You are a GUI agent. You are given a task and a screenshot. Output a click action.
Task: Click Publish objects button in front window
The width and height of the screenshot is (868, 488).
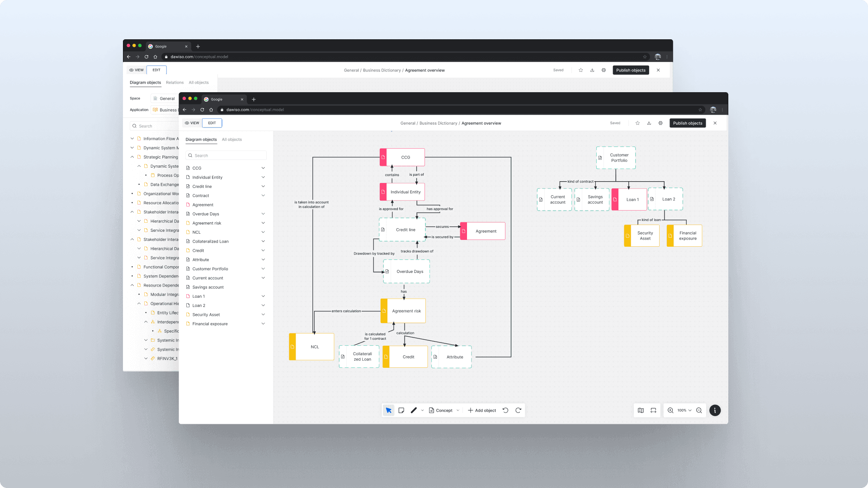[x=687, y=123]
